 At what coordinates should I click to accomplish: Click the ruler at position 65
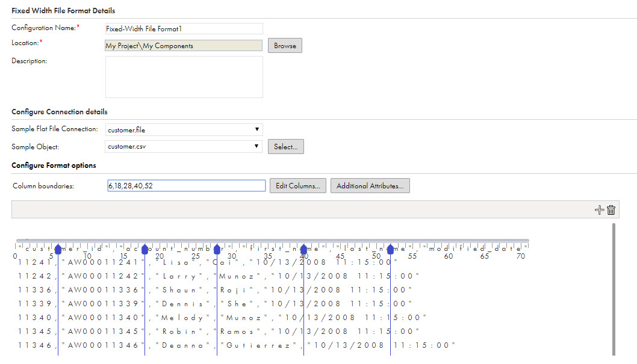point(484,256)
